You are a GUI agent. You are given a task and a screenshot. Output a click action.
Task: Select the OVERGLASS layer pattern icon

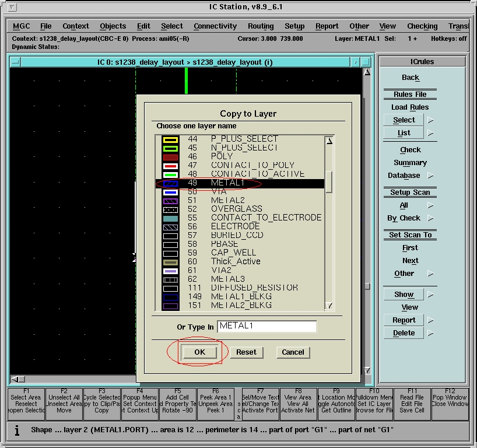tap(170, 209)
